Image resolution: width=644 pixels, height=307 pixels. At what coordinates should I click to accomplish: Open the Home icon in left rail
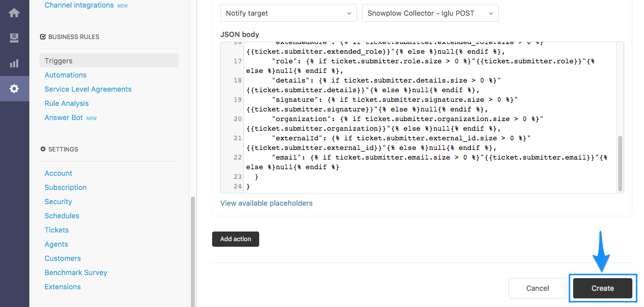point(14,13)
